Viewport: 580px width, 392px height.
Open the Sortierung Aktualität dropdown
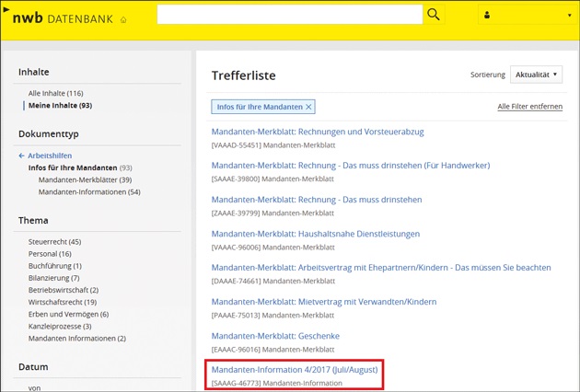point(535,75)
